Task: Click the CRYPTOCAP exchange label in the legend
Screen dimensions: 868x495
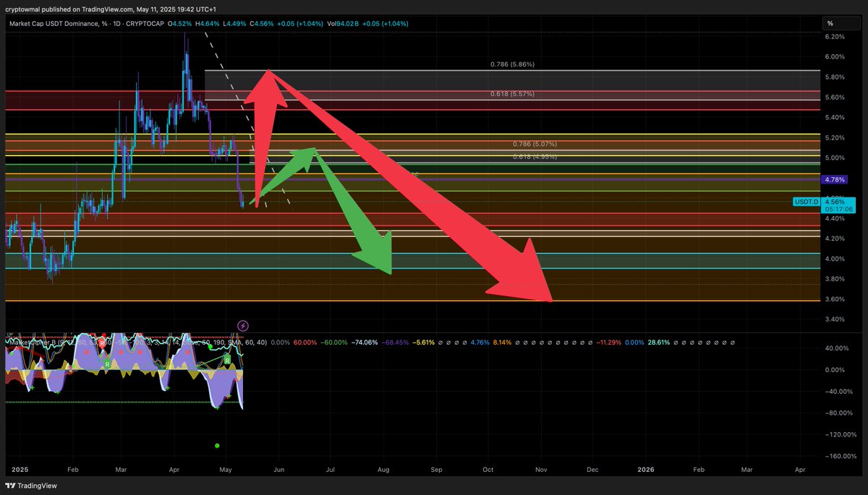Action: pyautogui.click(x=146, y=24)
